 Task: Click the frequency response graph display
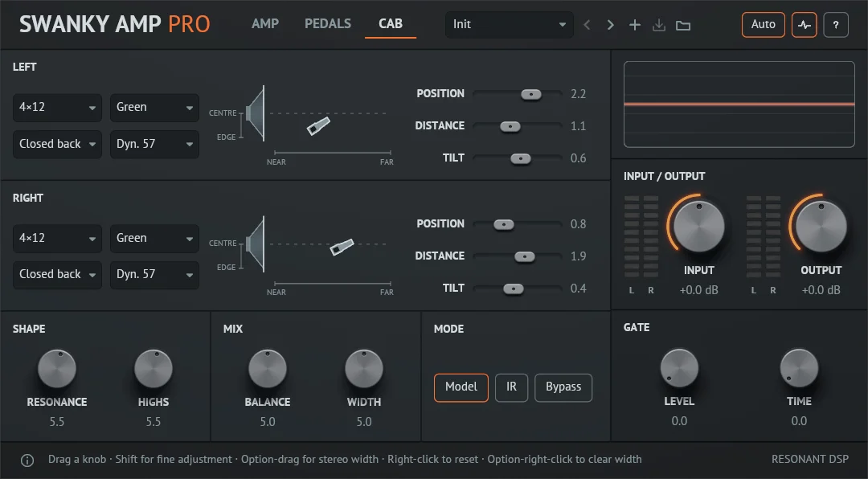739,104
